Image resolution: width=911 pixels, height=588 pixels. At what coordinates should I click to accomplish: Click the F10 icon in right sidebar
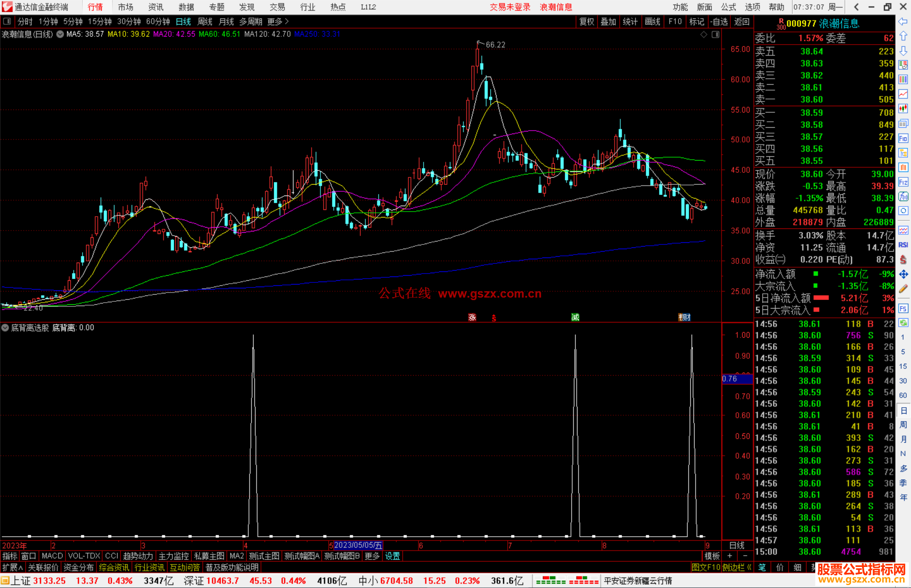click(903, 139)
